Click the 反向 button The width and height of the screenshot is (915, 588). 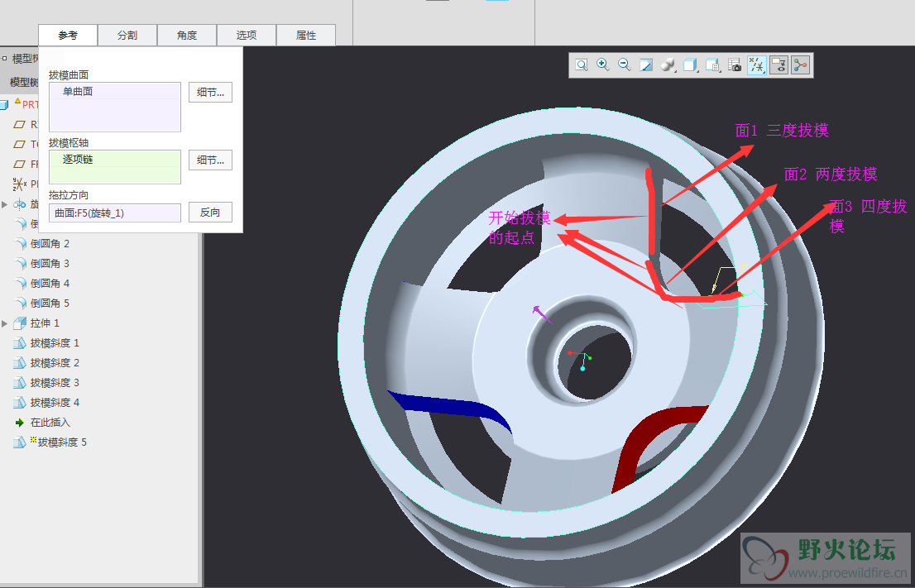click(210, 213)
